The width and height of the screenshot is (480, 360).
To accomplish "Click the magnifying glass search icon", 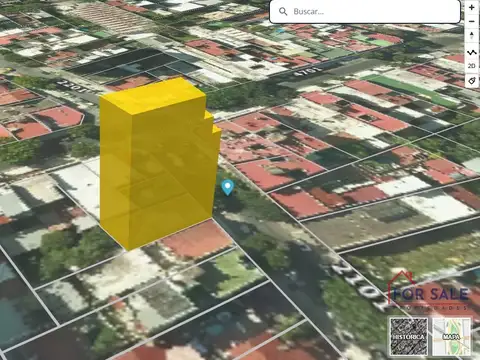I will pyautogui.click(x=283, y=12).
